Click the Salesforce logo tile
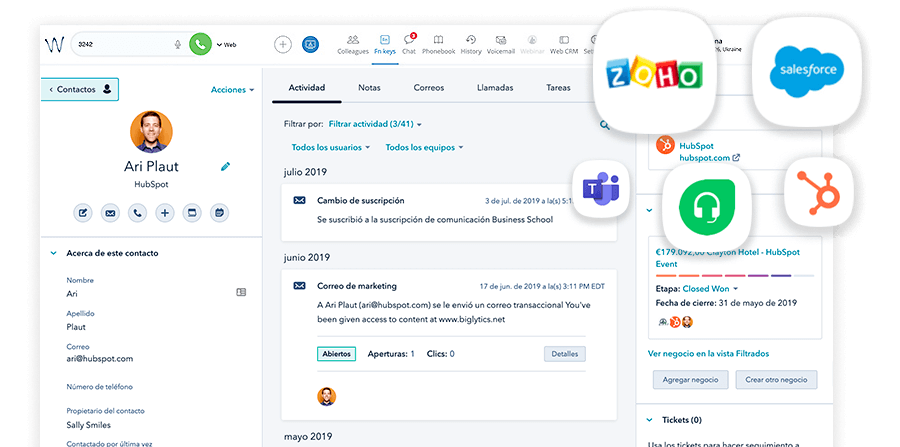Viewport: 900px width, 447px height. pos(807,73)
